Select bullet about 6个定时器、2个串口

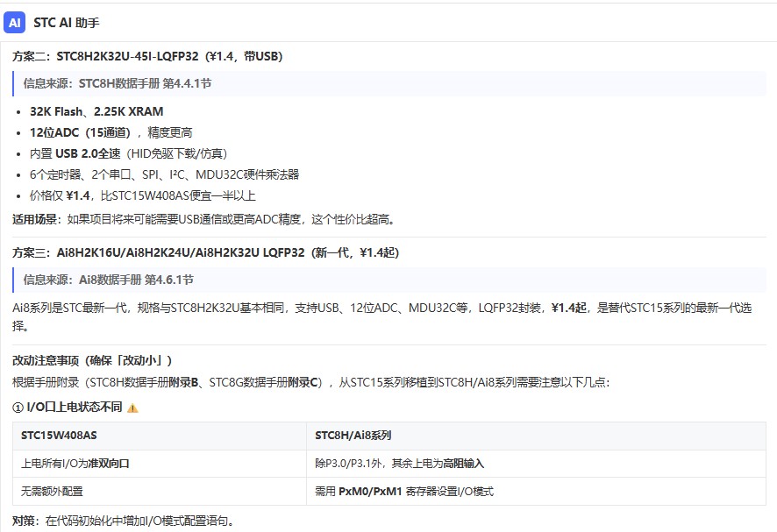(x=165, y=175)
